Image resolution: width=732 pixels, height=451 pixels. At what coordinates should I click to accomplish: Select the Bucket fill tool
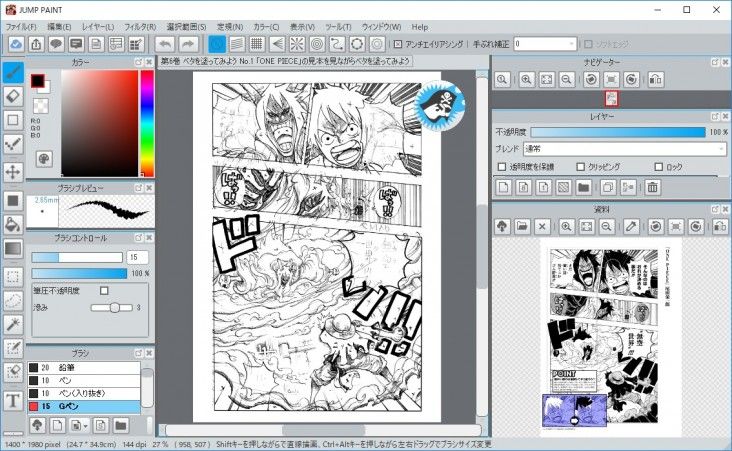coord(13,225)
